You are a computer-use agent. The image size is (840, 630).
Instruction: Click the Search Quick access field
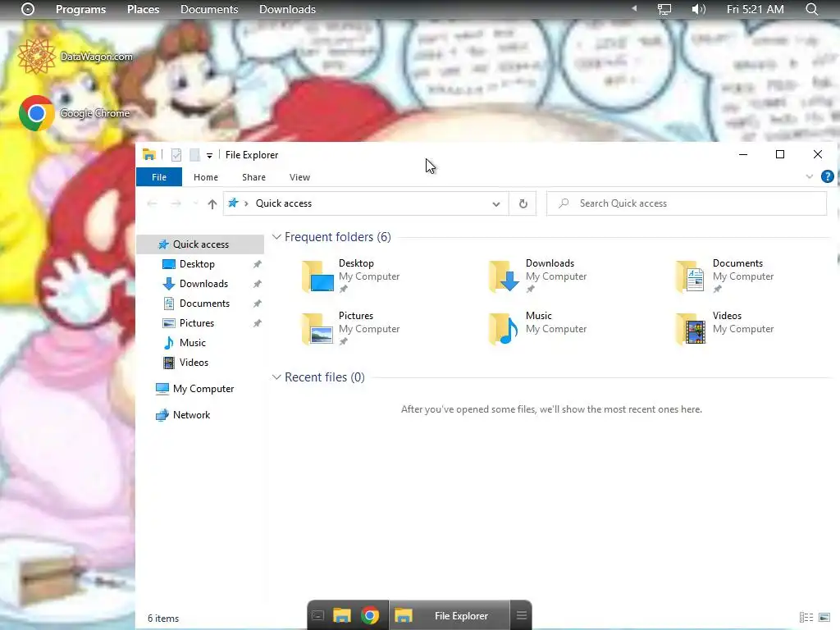point(687,203)
